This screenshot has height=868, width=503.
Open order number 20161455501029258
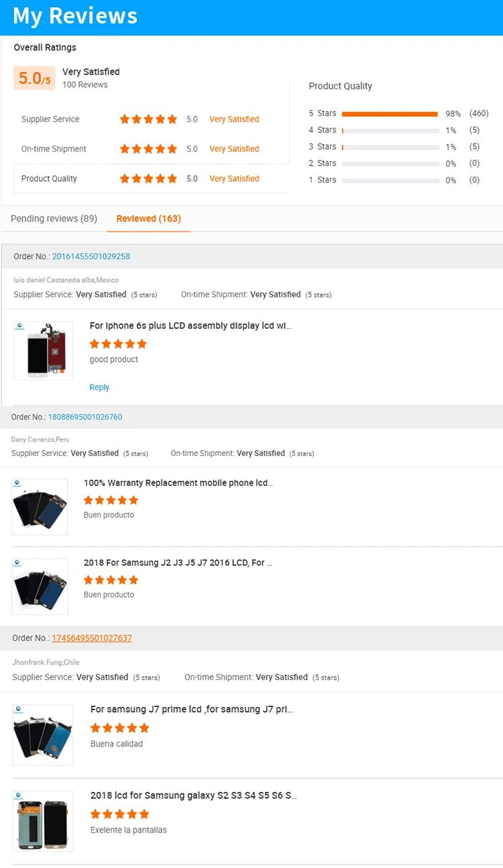click(x=91, y=256)
